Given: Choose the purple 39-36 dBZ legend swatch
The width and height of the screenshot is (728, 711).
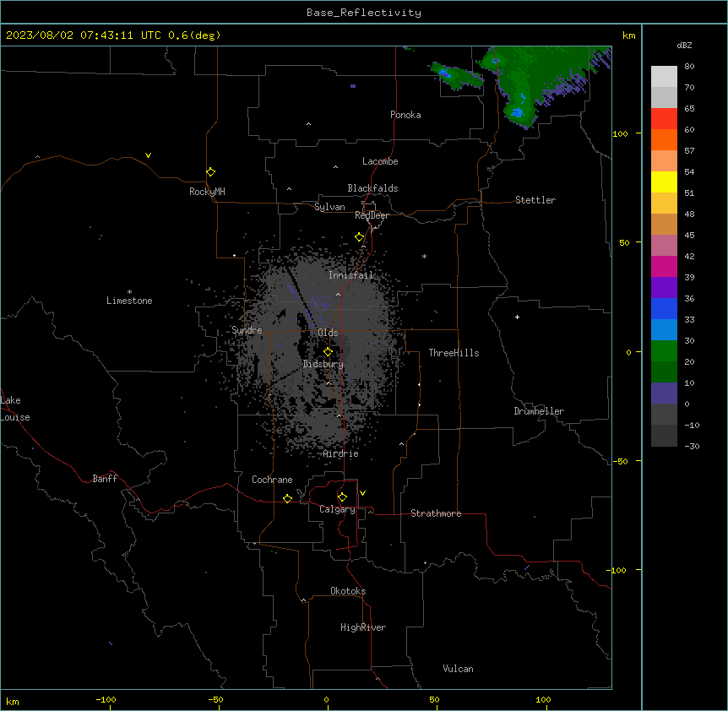Looking at the screenshot, I should [x=664, y=287].
